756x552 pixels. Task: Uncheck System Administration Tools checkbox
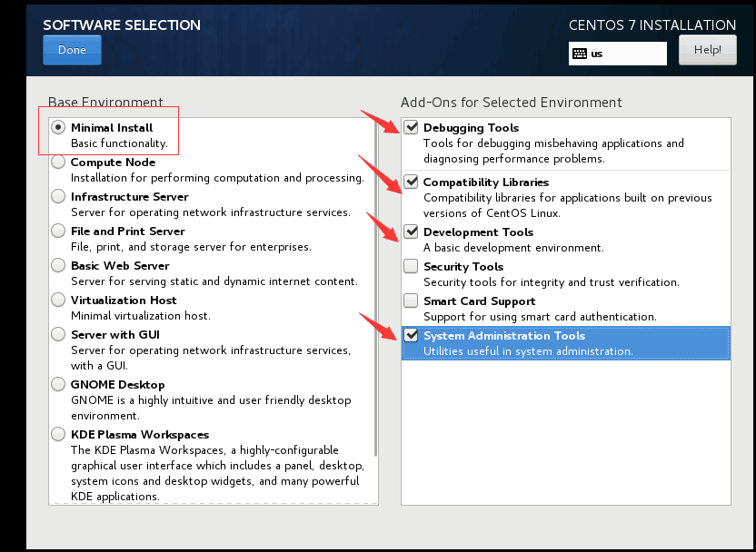point(411,335)
